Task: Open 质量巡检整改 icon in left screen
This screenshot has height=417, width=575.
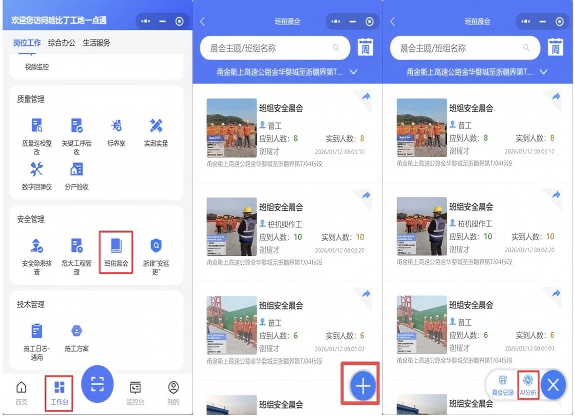Action: (x=37, y=125)
